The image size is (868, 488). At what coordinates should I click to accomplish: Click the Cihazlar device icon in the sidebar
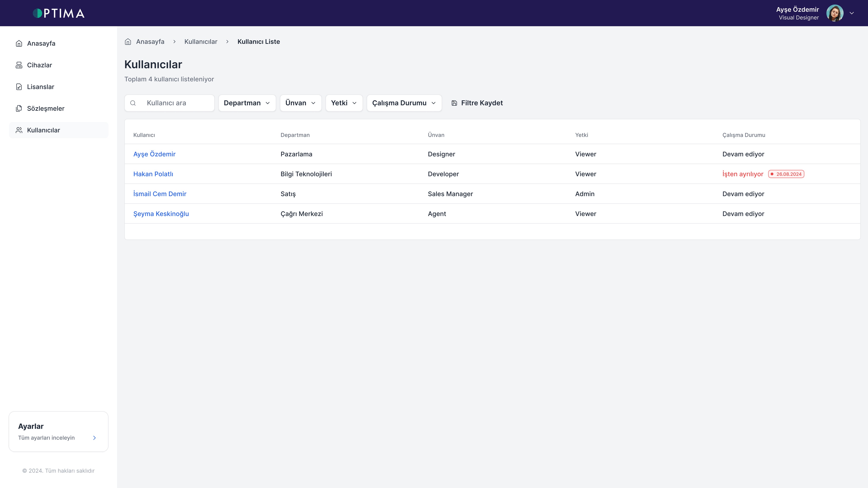pyautogui.click(x=19, y=65)
